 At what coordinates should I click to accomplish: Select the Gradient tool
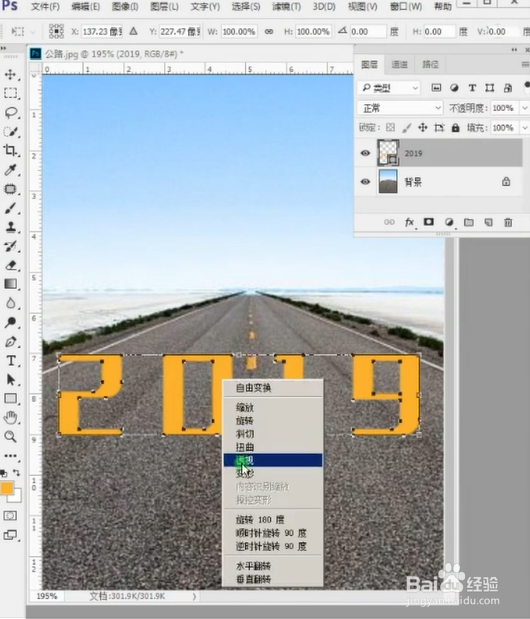[x=11, y=284]
